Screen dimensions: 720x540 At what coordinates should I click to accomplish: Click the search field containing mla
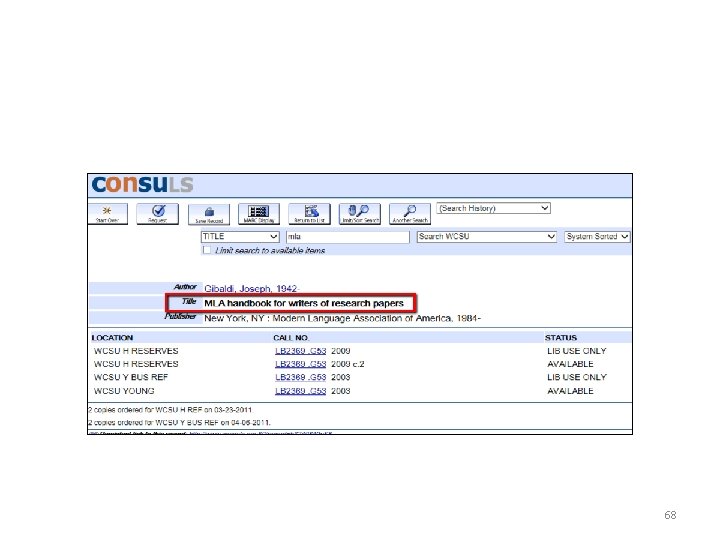tap(348, 237)
